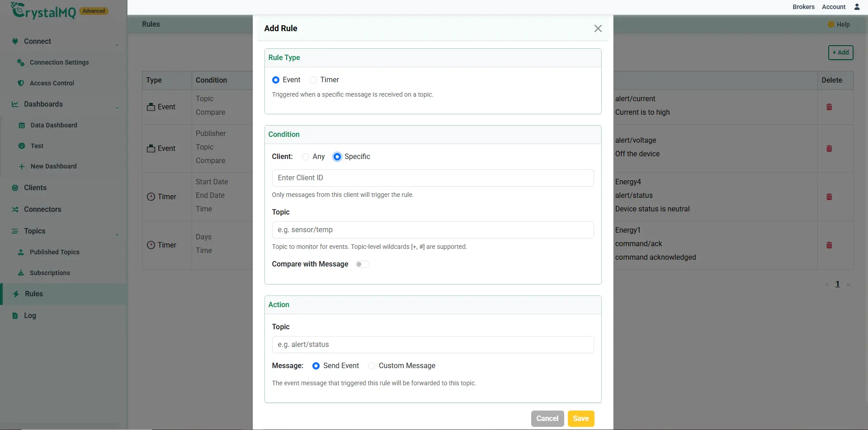Select Send Event message option
The height and width of the screenshot is (430, 868).
click(x=316, y=366)
